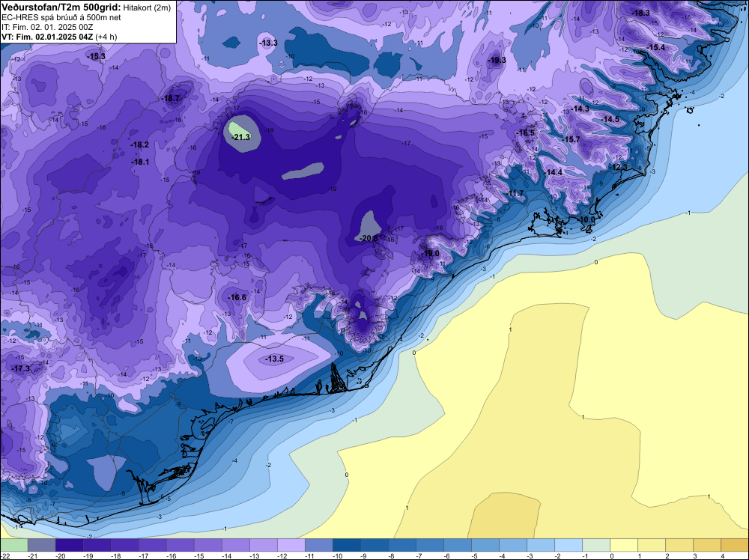Image resolution: width=749 pixels, height=560 pixels.
Task: Click the -12 pale lavender legend swatch
Action: 291,545
